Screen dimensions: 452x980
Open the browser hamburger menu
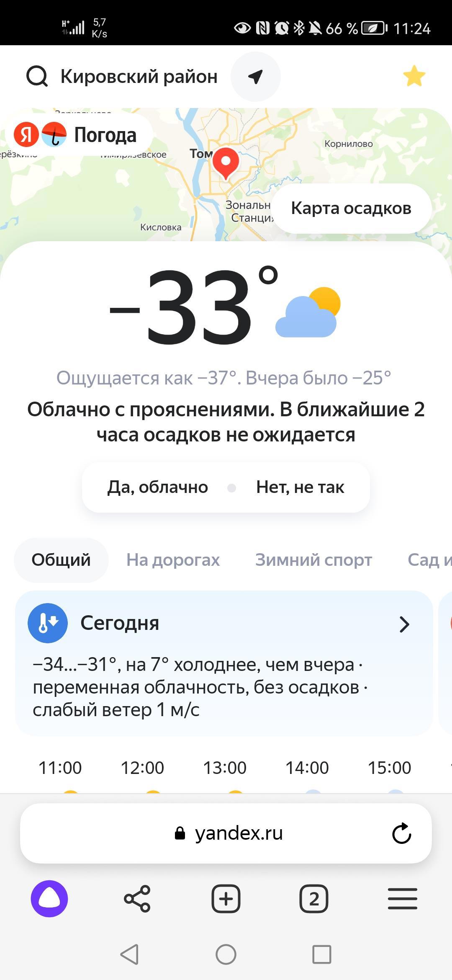[x=402, y=899]
